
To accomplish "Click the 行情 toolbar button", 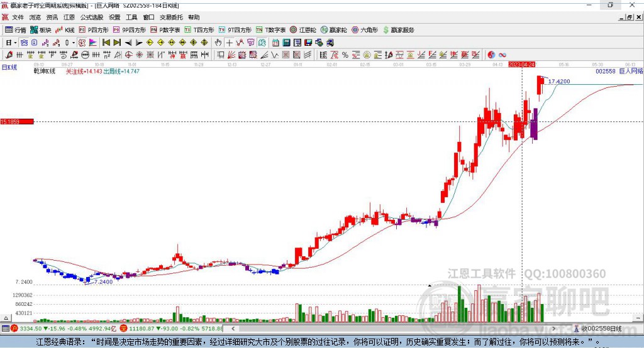I will pos(15,30).
